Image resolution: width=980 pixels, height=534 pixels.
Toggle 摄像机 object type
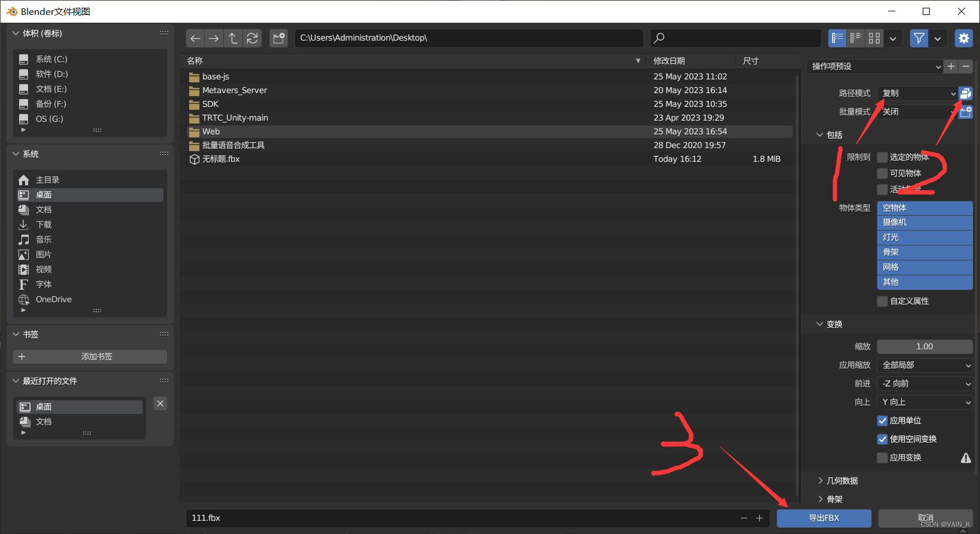tap(925, 222)
